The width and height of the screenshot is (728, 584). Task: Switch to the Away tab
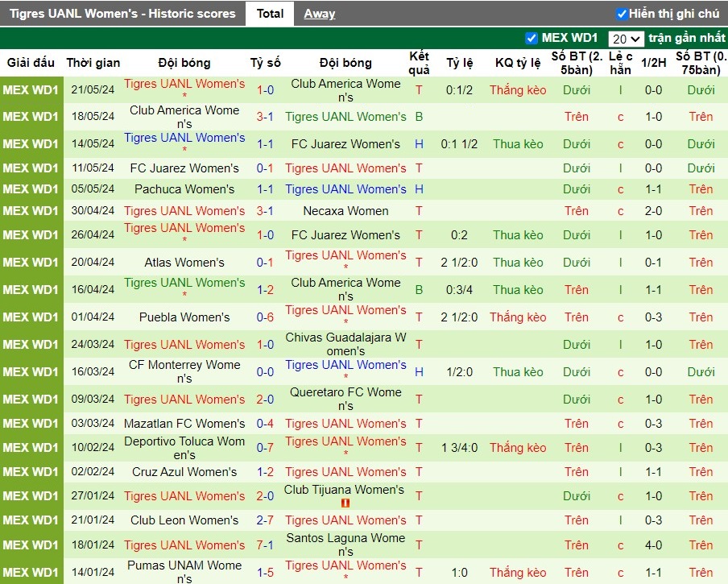pyautogui.click(x=320, y=14)
